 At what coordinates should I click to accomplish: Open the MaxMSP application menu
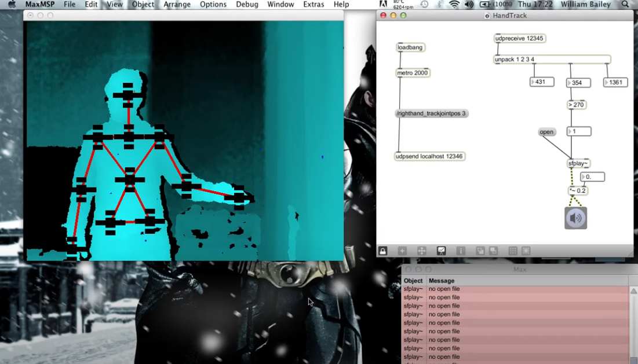[40, 5]
